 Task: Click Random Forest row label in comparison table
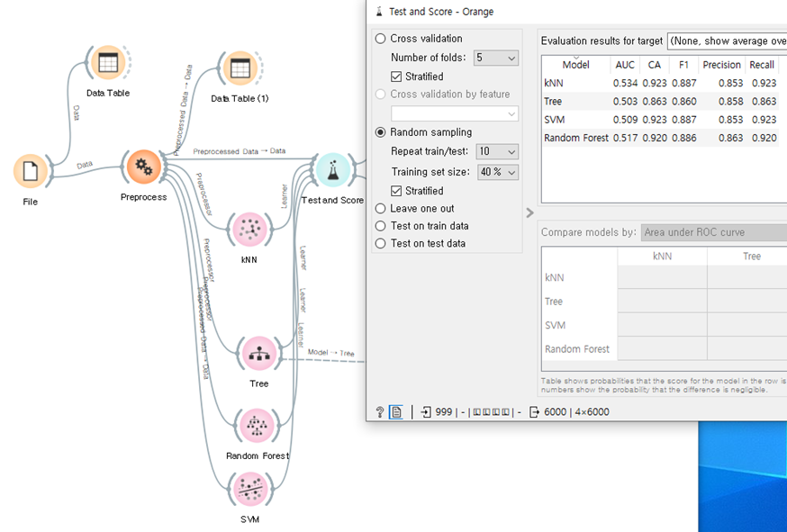tap(577, 349)
